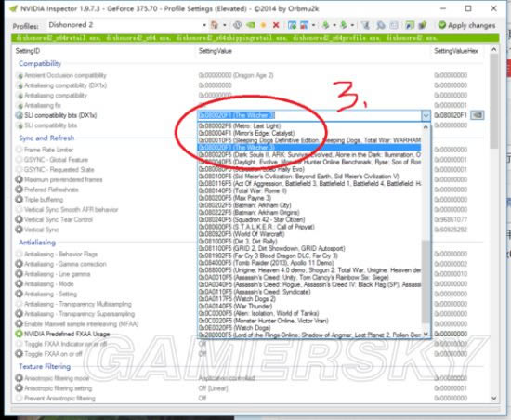Click the last toolbar icon before Apply changes
This screenshot has height=420, width=511.
tap(423, 25)
